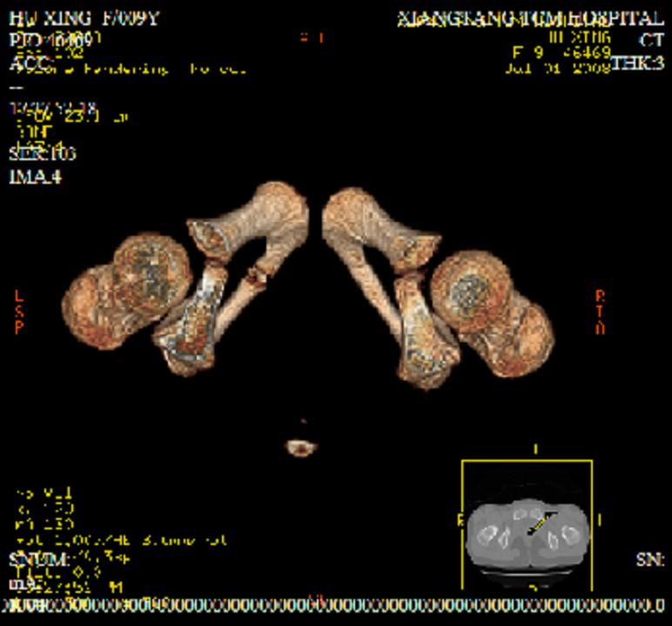This screenshot has width=672, height=626.
Task: Click the axial CT reference thumbnail
Action: 527,530
